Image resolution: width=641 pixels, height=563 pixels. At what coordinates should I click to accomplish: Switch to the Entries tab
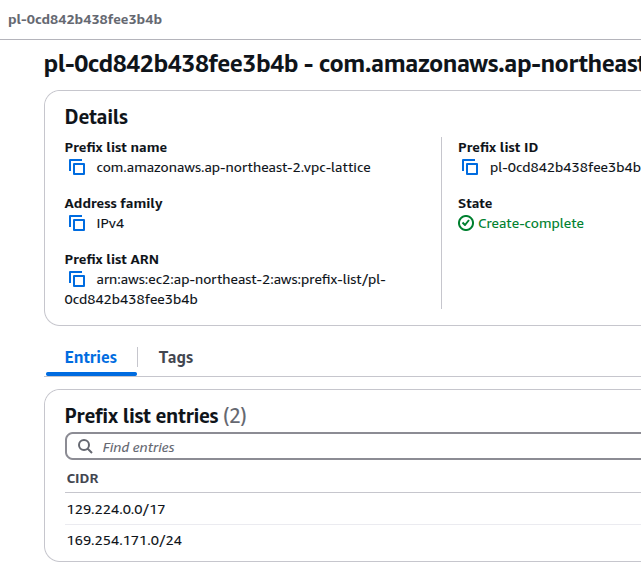coord(91,357)
